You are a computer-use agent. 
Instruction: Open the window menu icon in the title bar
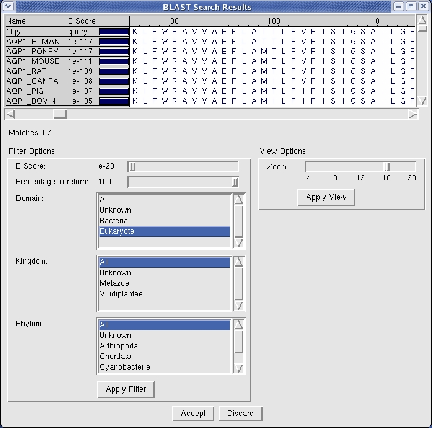[x=8, y=6]
